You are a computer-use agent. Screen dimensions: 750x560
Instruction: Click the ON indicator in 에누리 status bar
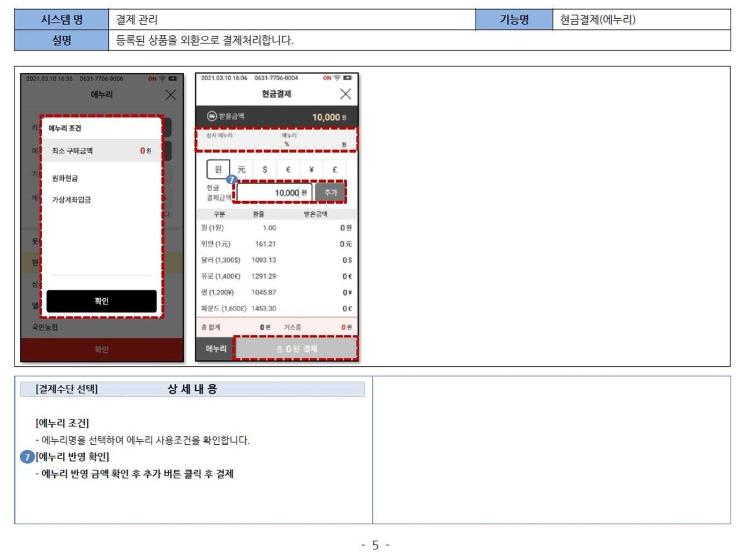click(152, 79)
